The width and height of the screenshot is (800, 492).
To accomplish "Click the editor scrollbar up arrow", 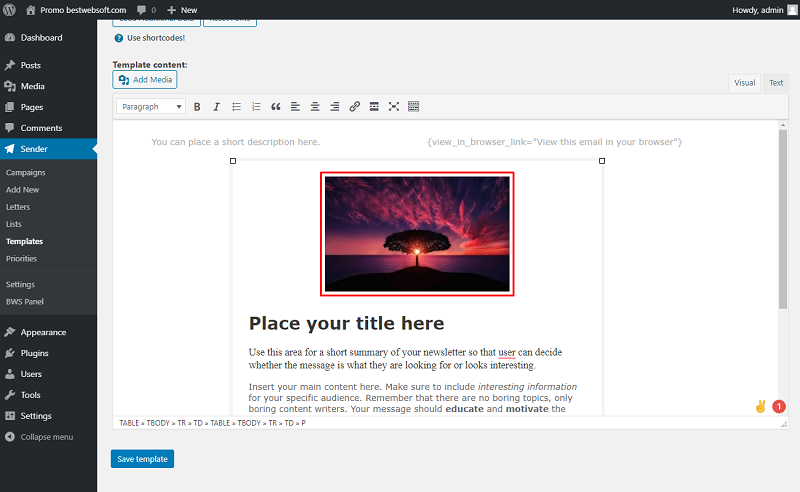I will tap(783, 125).
